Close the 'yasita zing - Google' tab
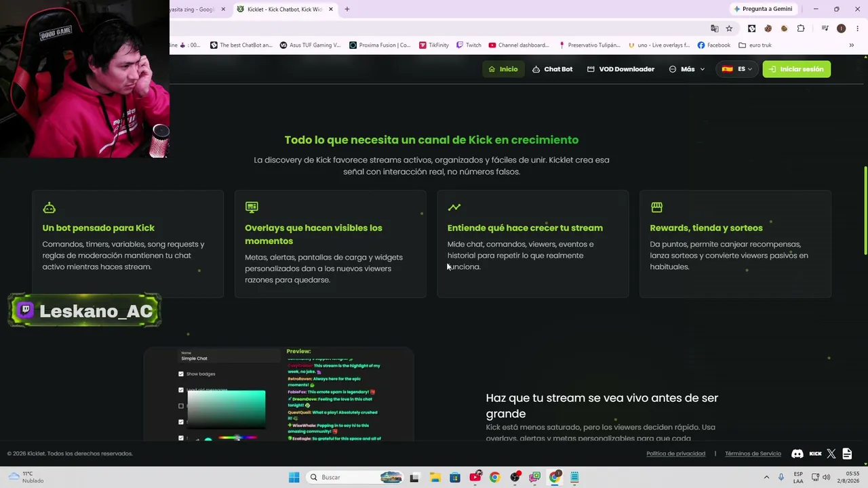868x488 pixels. (x=223, y=9)
